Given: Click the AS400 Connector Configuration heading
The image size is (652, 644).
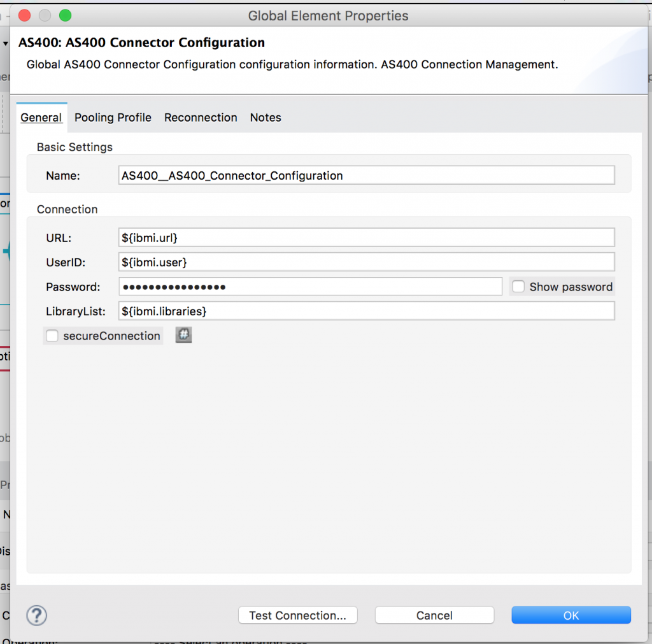Looking at the screenshot, I should (141, 43).
